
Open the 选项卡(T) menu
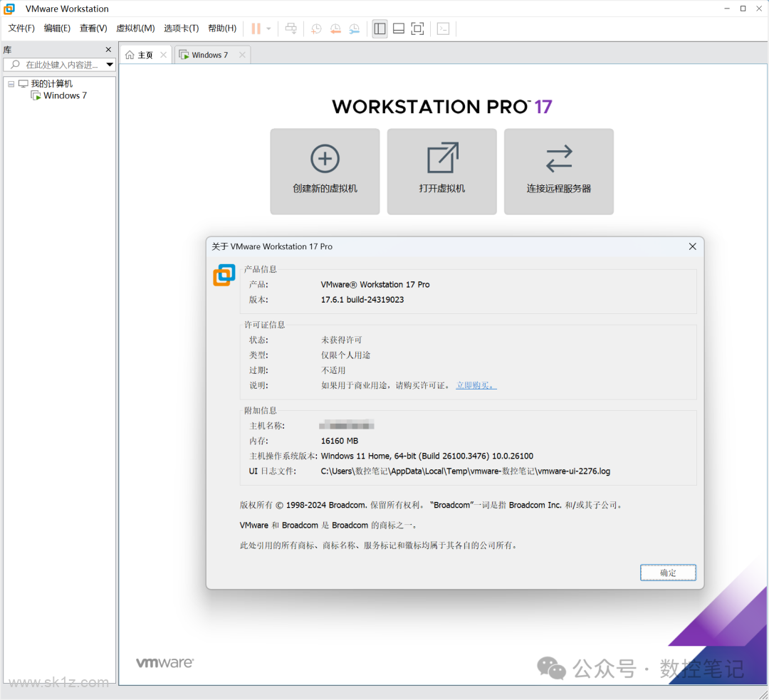pos(181,28)
